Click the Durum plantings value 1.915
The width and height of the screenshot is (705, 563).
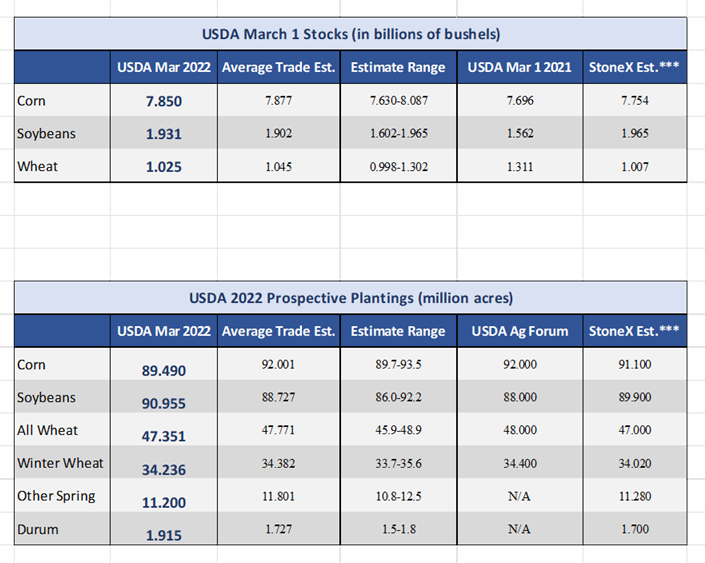[163, 534]
